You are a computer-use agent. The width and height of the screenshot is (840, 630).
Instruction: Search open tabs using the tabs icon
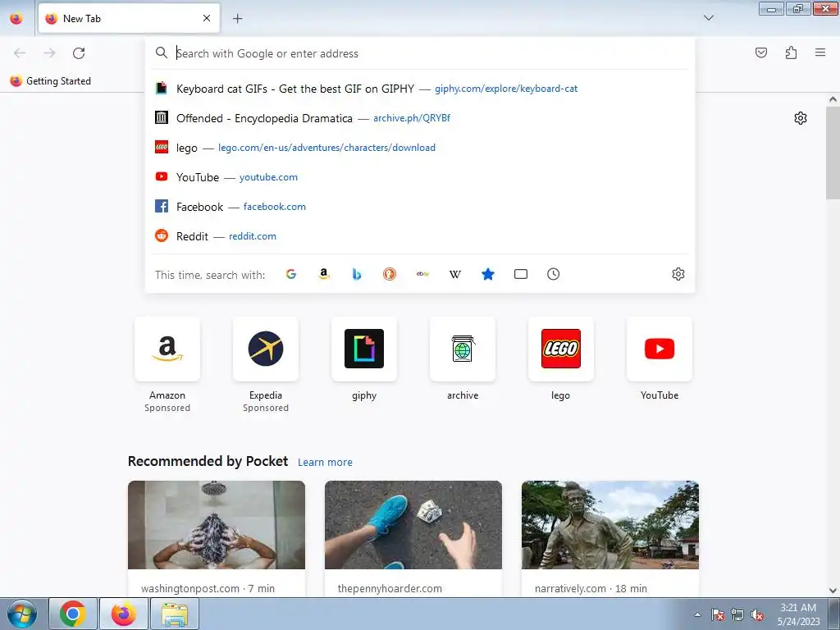click(x=521, y=274)
